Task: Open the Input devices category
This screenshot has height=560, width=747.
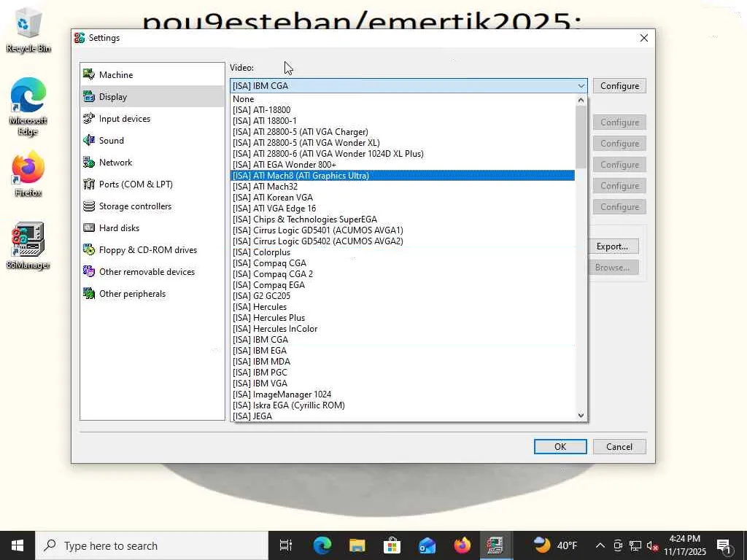Action: [152, 119]
